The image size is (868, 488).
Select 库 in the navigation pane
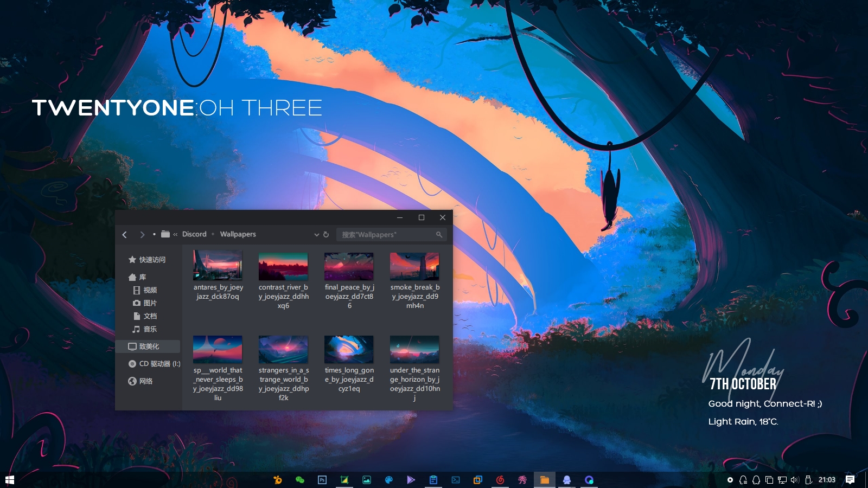tap(138, 277)
